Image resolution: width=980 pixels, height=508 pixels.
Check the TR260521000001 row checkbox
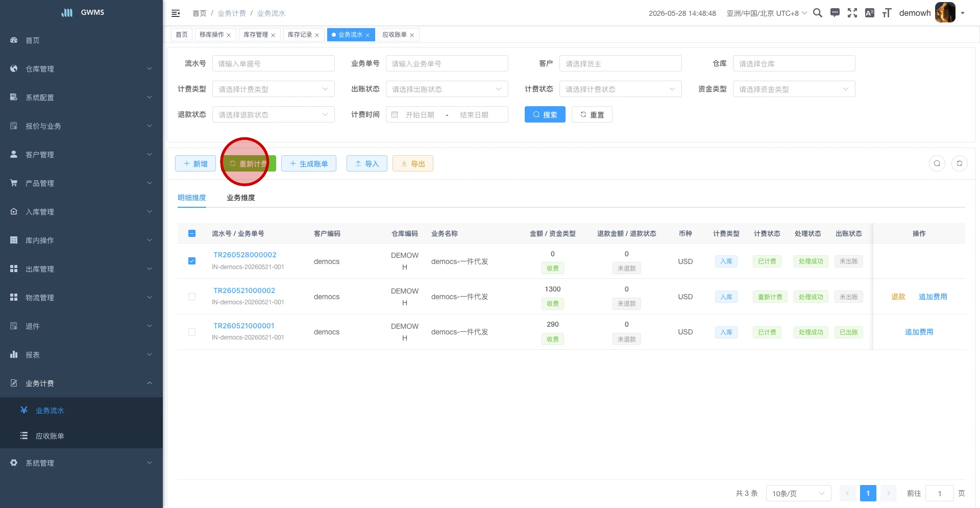pos(192,332)
